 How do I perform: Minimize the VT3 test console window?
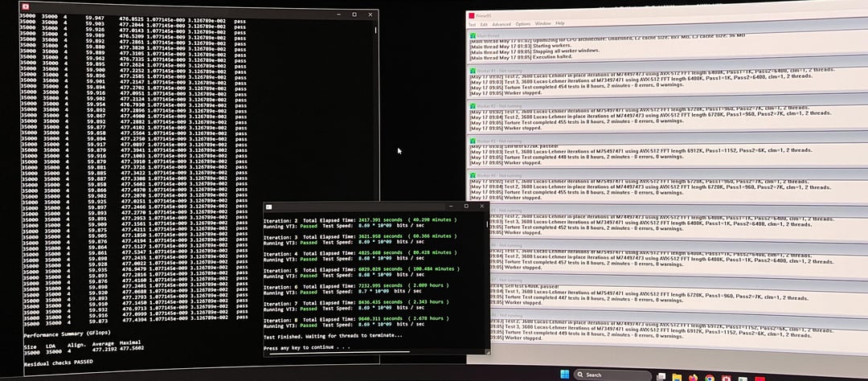451,206
